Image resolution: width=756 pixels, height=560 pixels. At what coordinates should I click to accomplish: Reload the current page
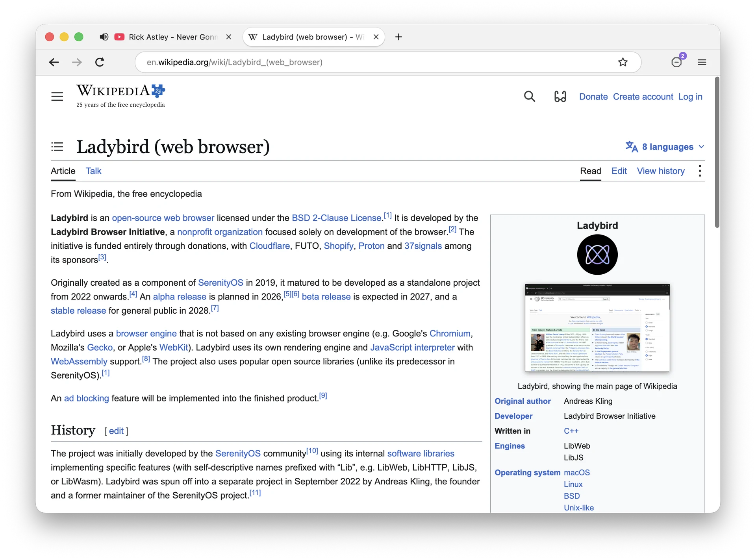pos(100,62)
